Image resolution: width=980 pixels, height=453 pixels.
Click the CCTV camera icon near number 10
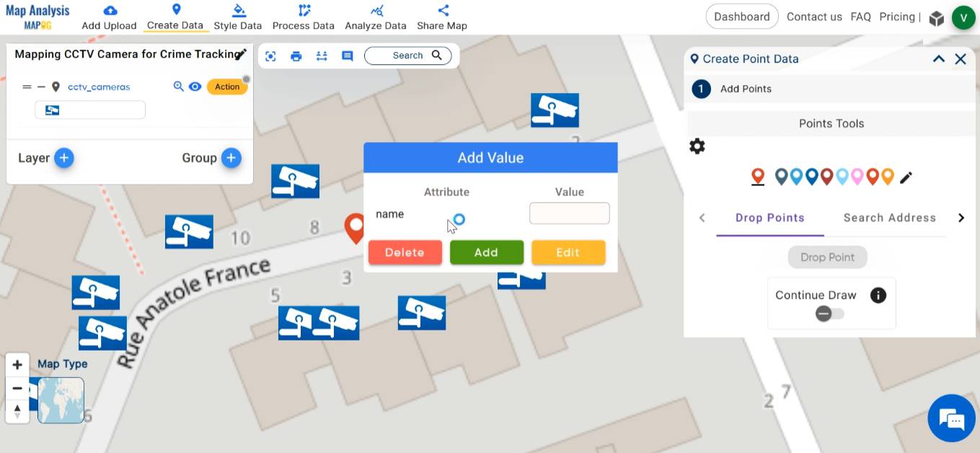(189, 232)
